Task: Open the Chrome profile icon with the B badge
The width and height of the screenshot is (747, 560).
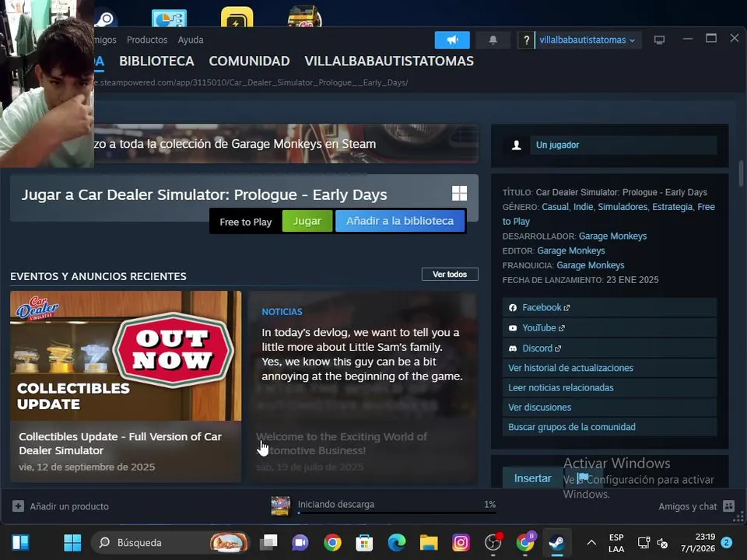Action: point(525,542)
